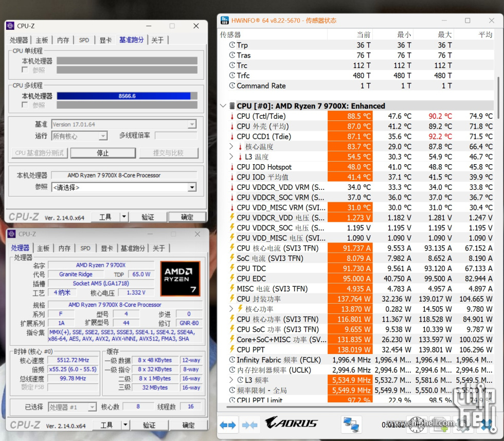Switch to 关于 tab in benchmark CPU-Z window
504x441 pixels.
(157, 40)
